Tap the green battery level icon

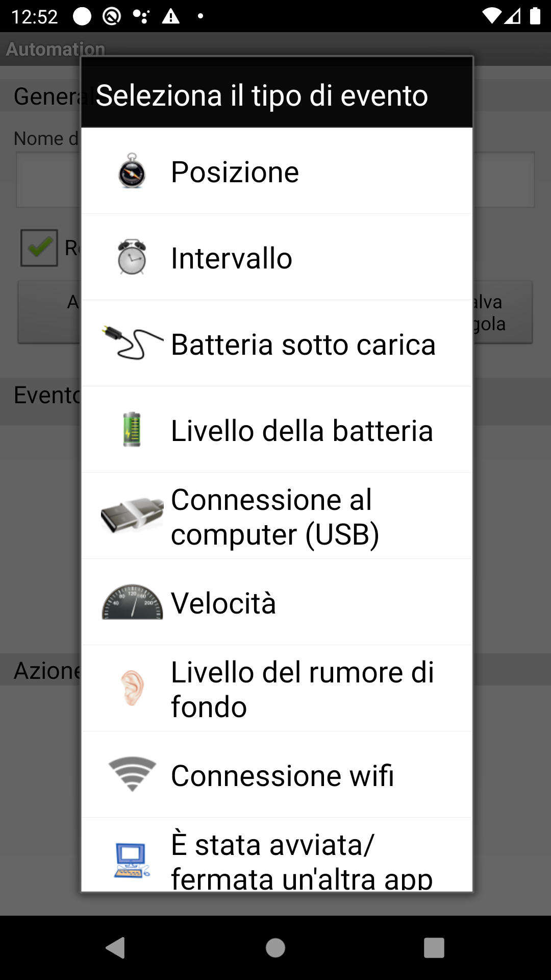coord(132,430)
